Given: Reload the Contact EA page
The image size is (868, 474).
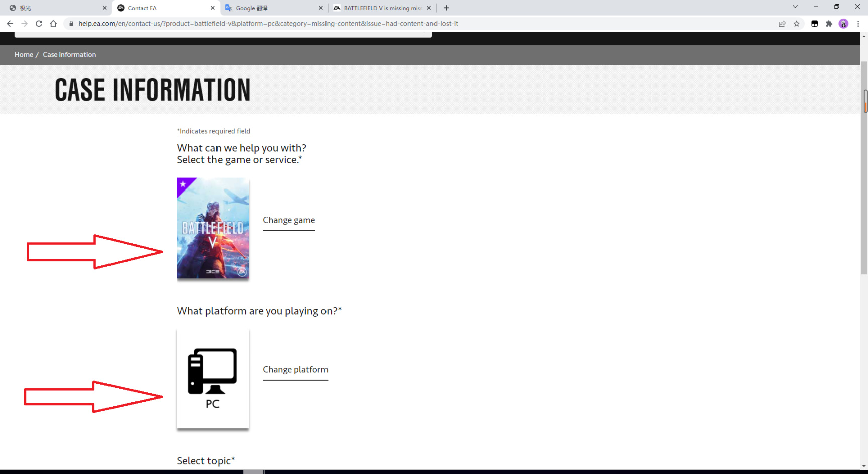Looking at the screenshot, I should tap(39, 24).
